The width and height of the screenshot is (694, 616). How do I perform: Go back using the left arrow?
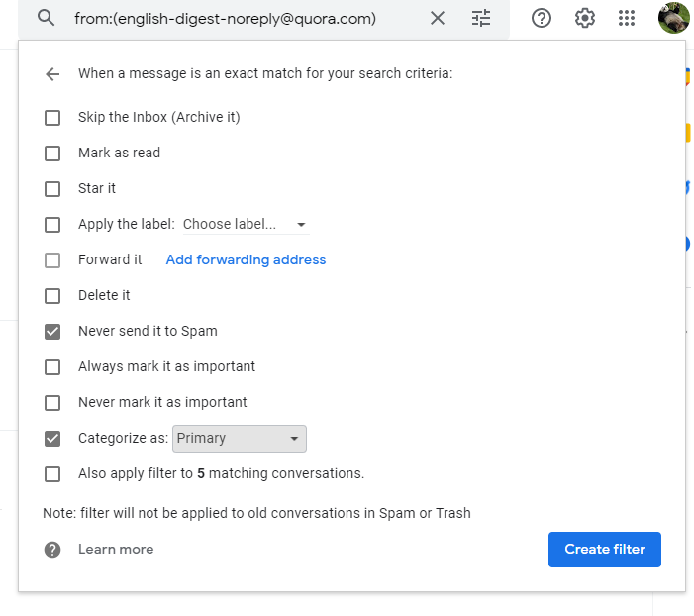coord(52,73)
